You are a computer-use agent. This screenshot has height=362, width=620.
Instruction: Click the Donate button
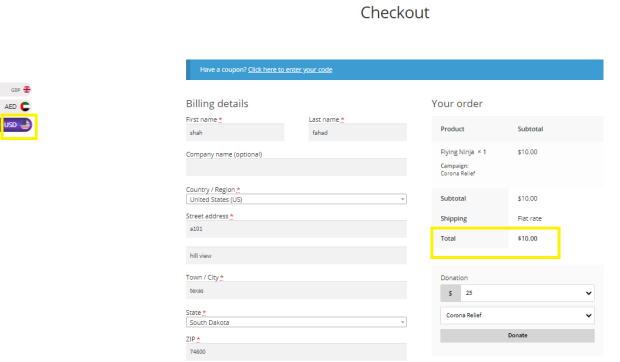coord(517,336)
